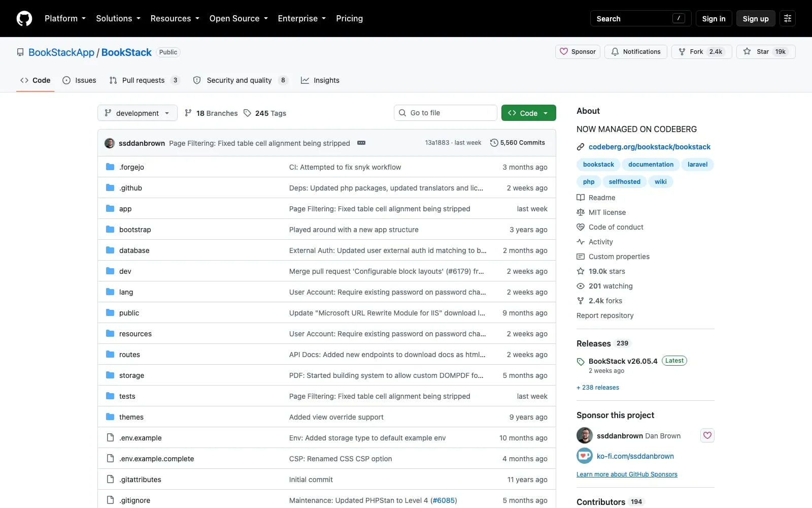The height and width of the screenshot is (508, 812).
Task: Open the Insights tab
Action: [320, 80]
